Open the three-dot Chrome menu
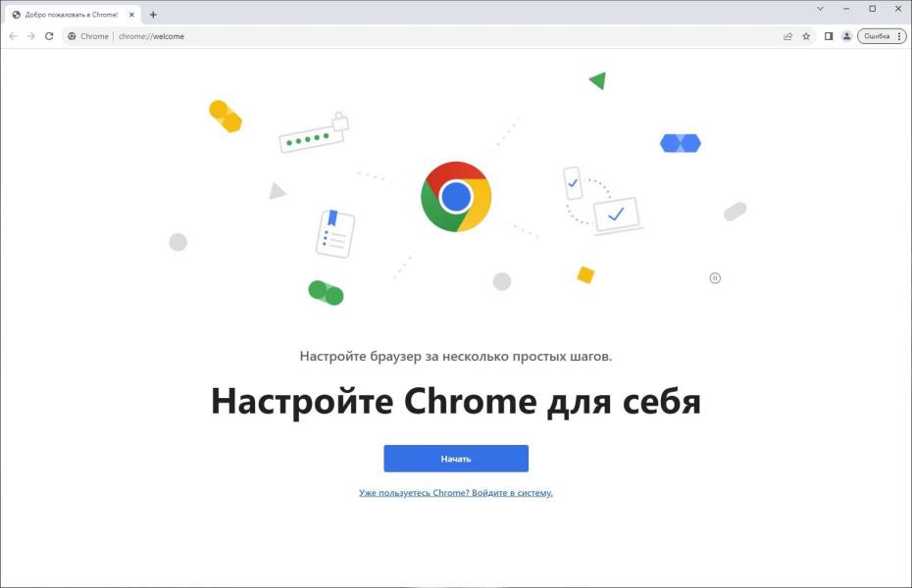This screenshot has width=912, height=588. tap(899, 36)
